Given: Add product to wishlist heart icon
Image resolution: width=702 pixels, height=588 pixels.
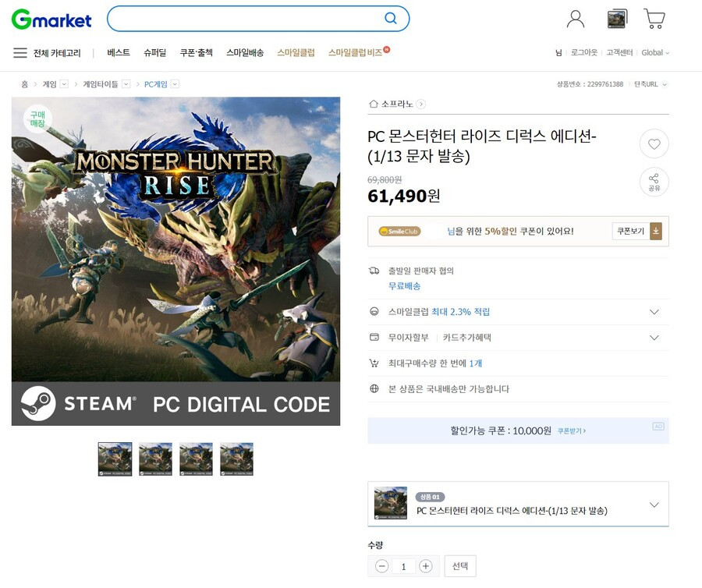Looking at the screenshot, I should (654, 144).
